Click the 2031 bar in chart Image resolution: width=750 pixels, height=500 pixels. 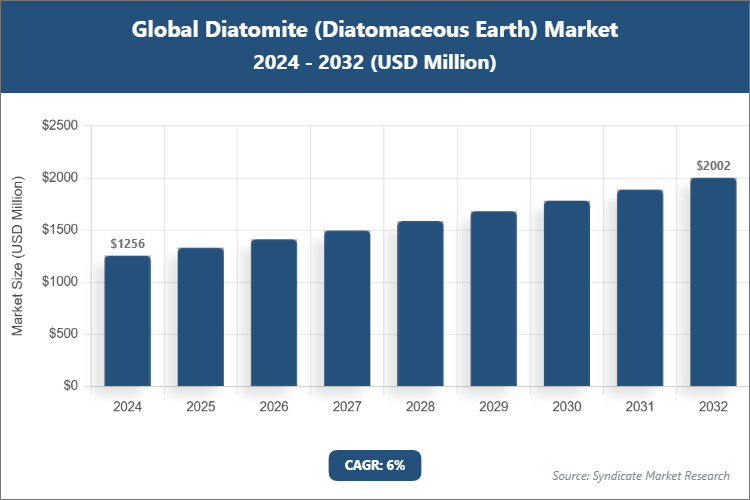(x=640, y=288)
